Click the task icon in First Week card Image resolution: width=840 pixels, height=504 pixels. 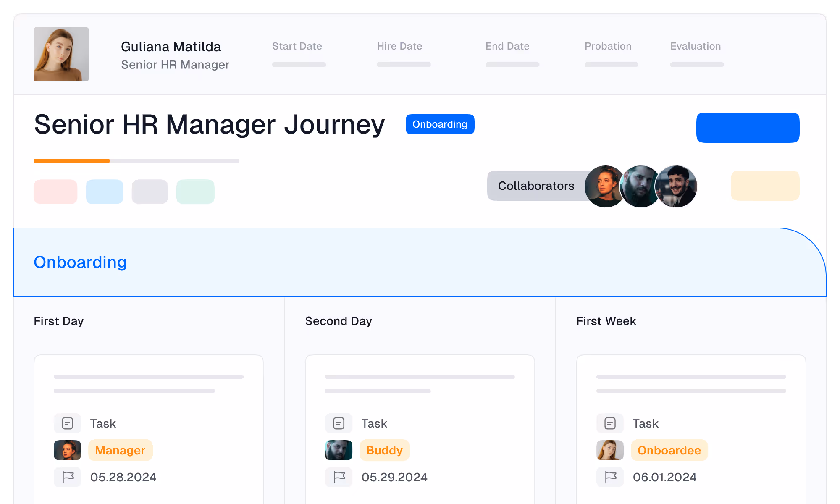click(610, 423)
